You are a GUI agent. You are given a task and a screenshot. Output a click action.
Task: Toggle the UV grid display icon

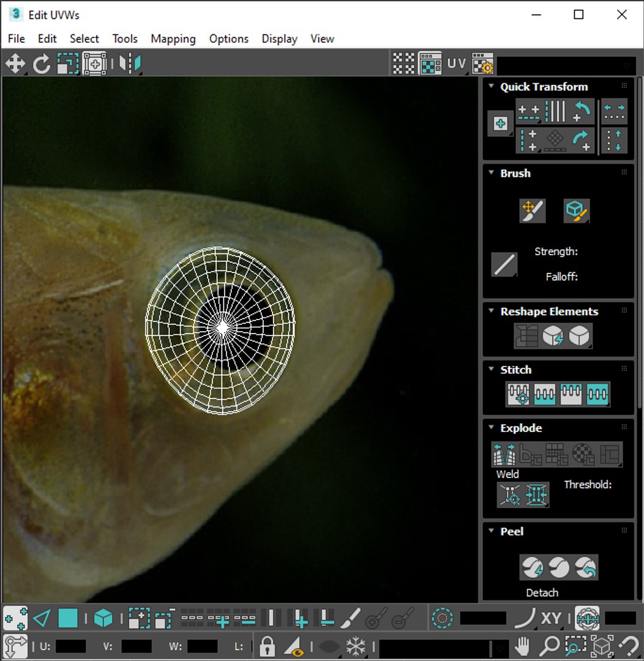tap(403, 64)
